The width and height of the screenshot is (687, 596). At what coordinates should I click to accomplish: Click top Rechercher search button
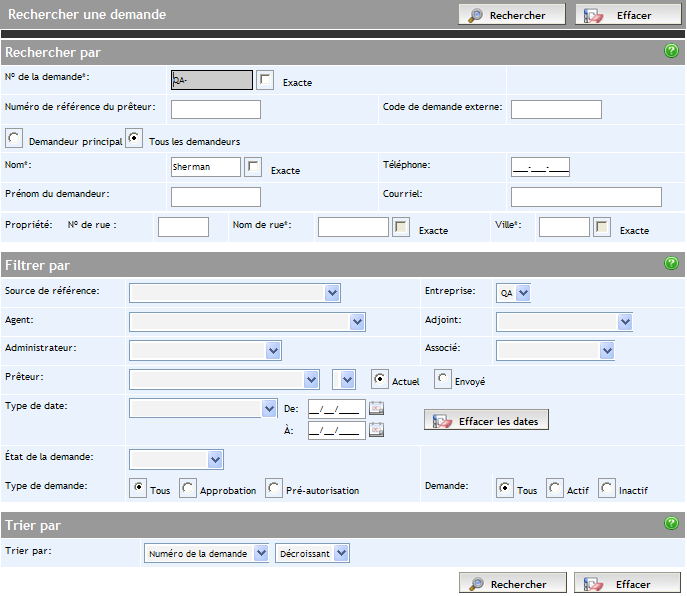point(512,15)
